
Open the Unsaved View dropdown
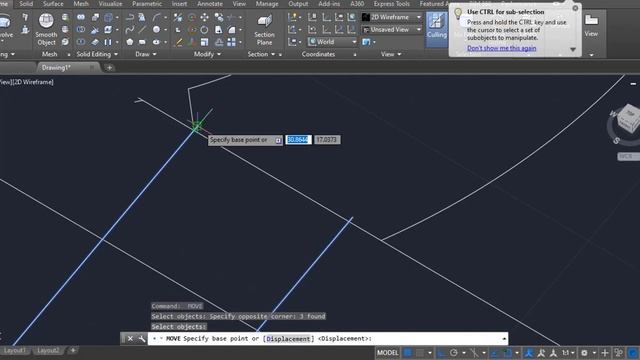tap(392, 29)
